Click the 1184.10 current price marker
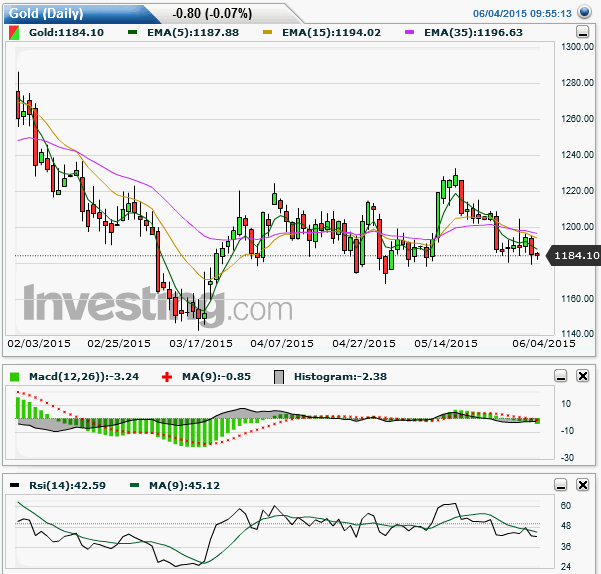Image resolution: width=601 pixels, height=574 pixels. pyautogui.click(x=573, y=256)
